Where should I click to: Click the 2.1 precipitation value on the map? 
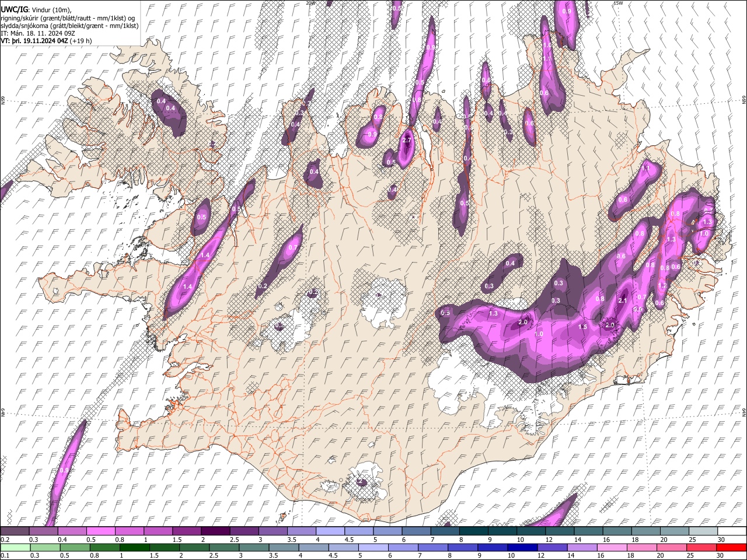tap(622, 300)
